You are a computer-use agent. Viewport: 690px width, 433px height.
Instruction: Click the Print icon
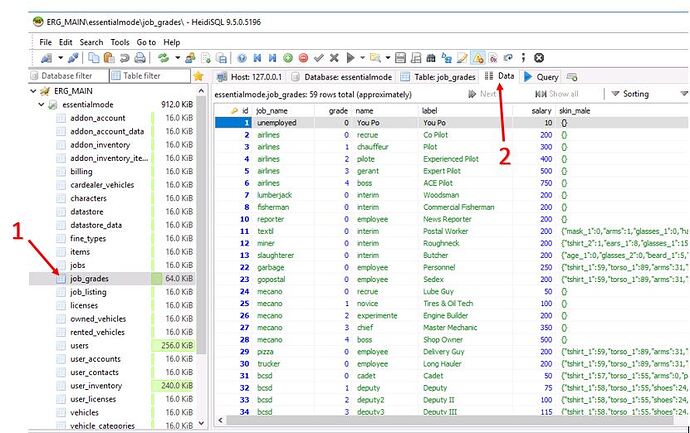[140, 58]
